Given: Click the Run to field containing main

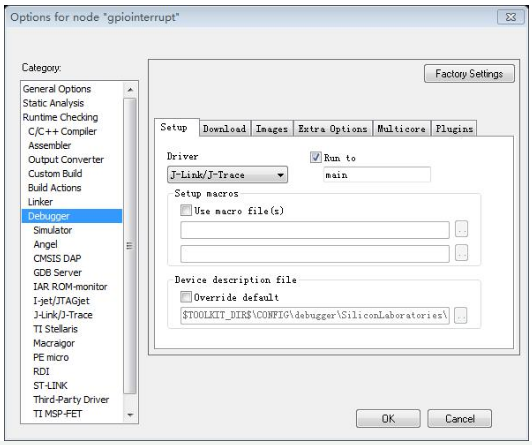Looking at the screenshot, I should point(377,175).
